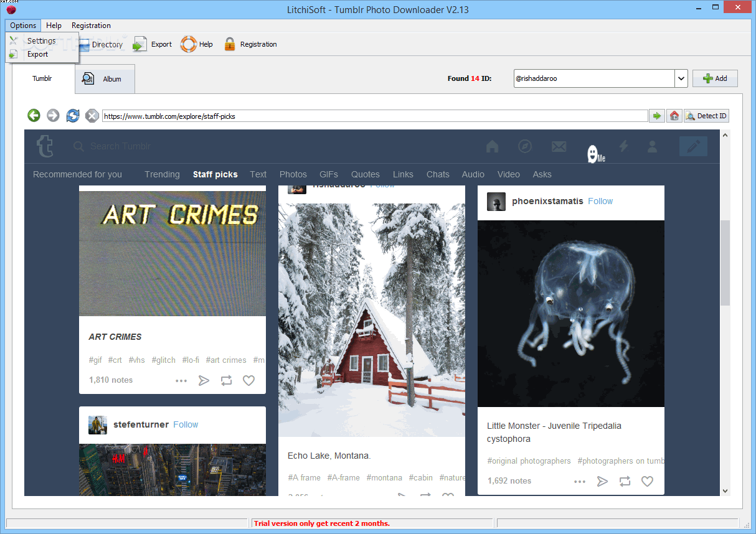Click the green Go arrow button
The image size is (756, 534).
[656, 116]
